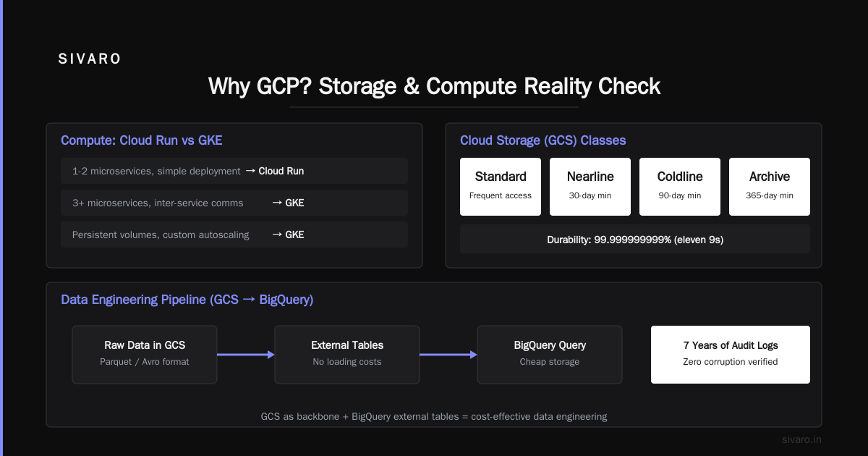Viewport: 868px width, 456px height.
Task: Click the '30-day min' text under Nearline
Action: click(590, 195)
